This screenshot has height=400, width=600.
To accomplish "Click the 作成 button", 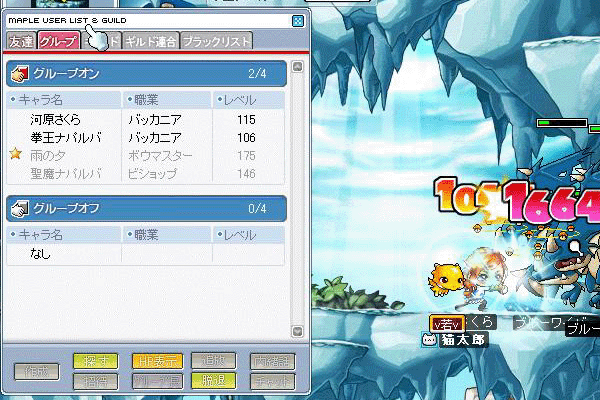I will point(37,372).
